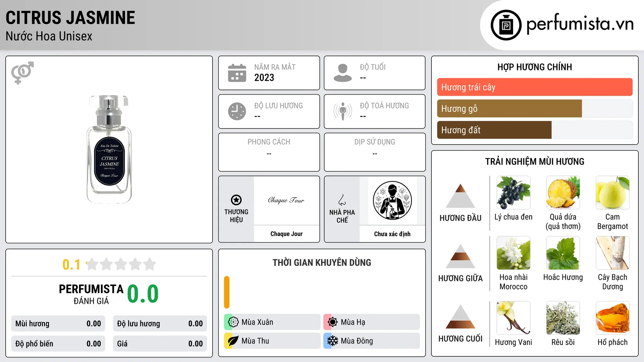Click the Mùa Đông snowflake icon
644x362 pixels.
(333, 341)
